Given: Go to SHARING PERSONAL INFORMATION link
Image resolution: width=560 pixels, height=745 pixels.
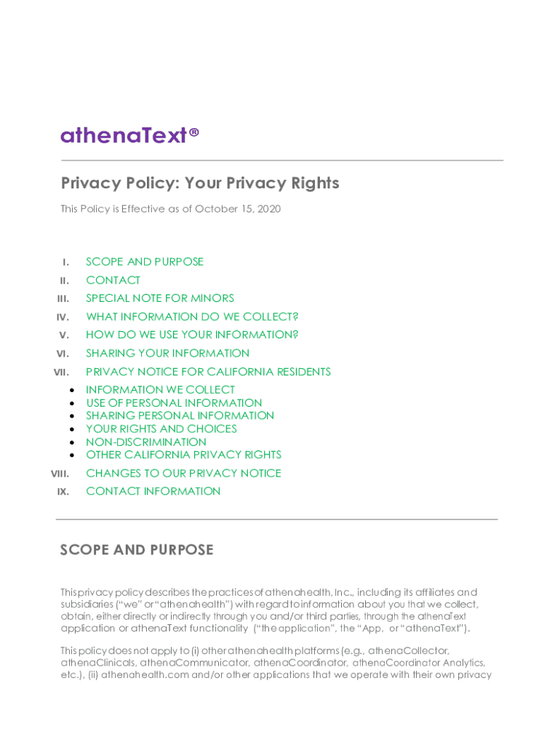Looking at the screenshot, I should (180, 415).
